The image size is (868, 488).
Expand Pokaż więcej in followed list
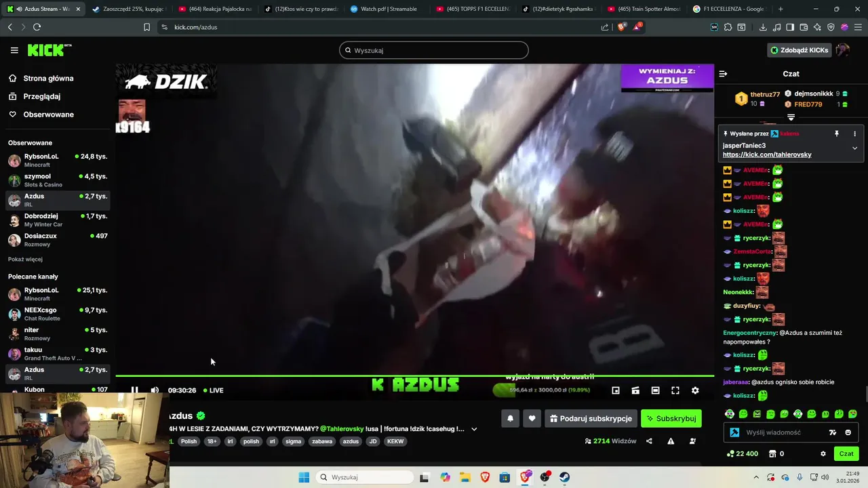(25, 260)
